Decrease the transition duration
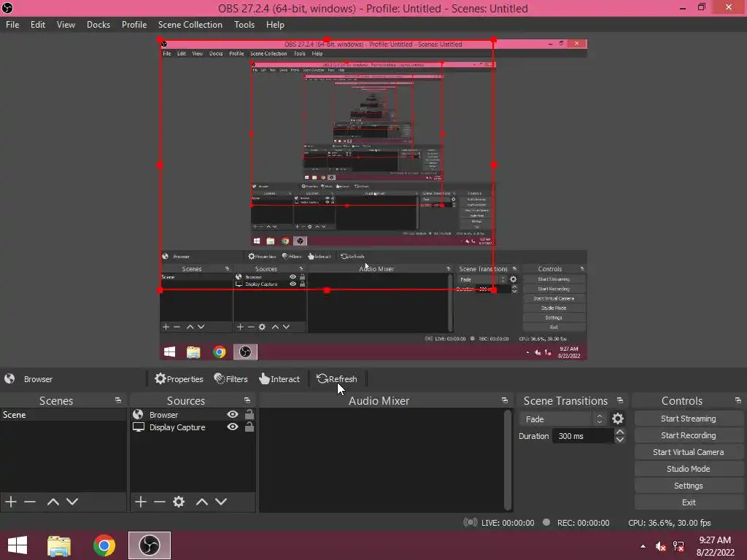This screenshot has height=560, width=747. pos(620,440)
